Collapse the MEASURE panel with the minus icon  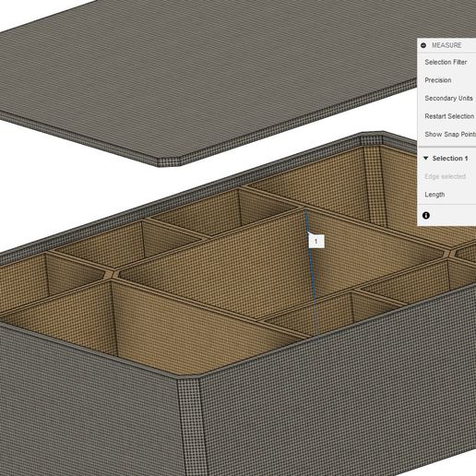(x=423, y=45)
